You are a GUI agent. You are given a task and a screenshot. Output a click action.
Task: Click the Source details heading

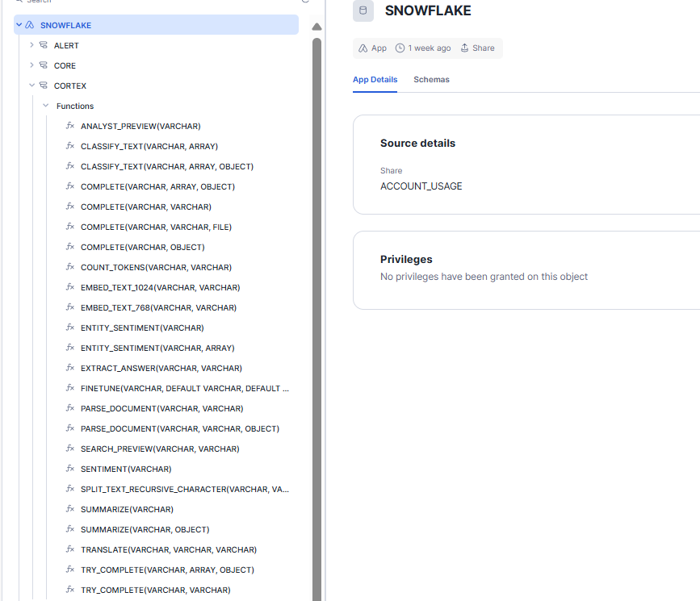pos(418,144)
